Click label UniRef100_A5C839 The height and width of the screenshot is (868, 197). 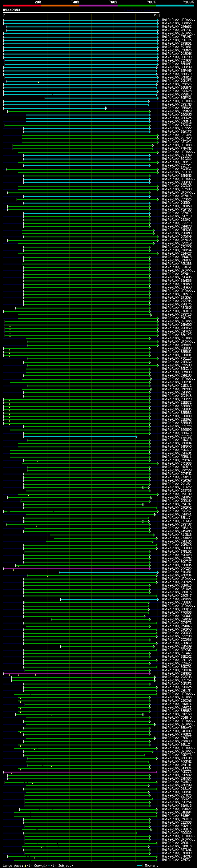177,833
